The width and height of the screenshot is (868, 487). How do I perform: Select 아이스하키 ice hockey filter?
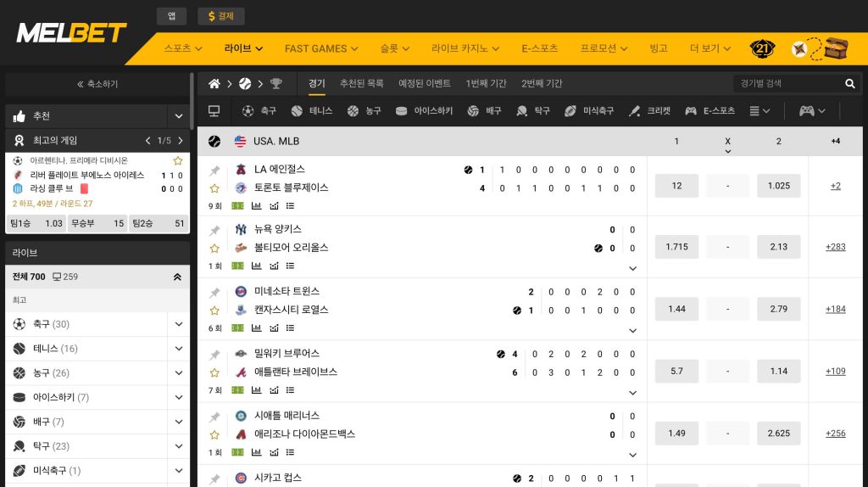pyautogui.click(x=424, y=111)
